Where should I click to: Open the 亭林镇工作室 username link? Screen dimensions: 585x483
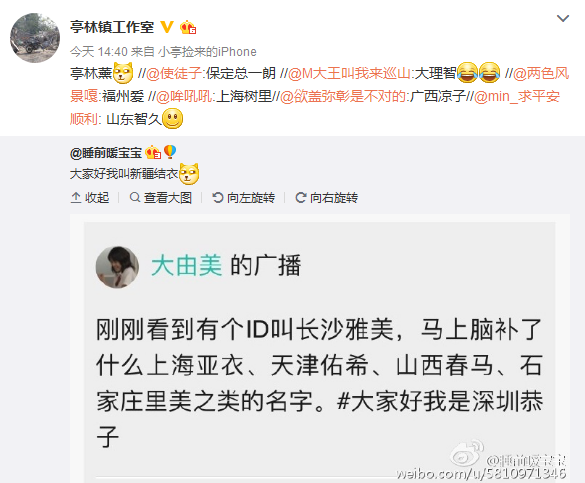112,27
